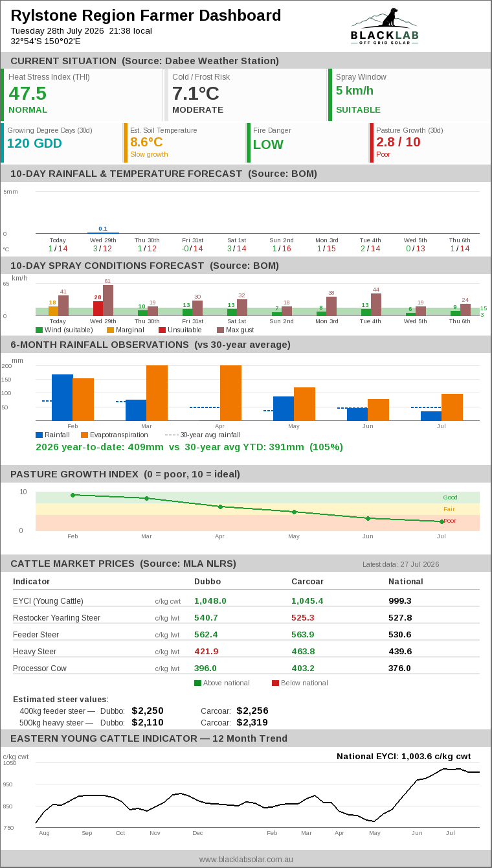Click the Dabee Weather Station section header
This screenshot has height=868, width=492.
[x=246, y=61]
